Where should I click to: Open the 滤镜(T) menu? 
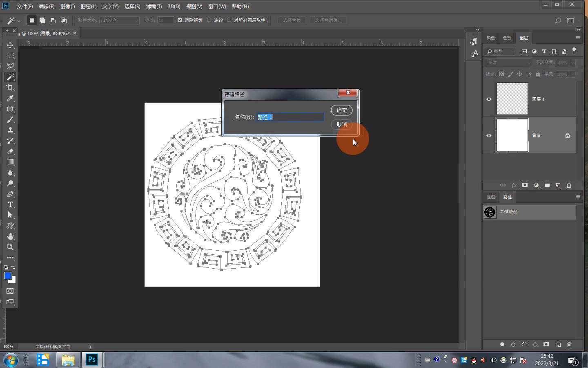154,7
